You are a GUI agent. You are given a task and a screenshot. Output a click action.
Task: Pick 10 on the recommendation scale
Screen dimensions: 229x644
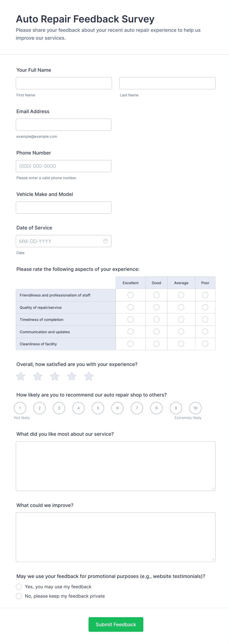click(x=195, y=408)
